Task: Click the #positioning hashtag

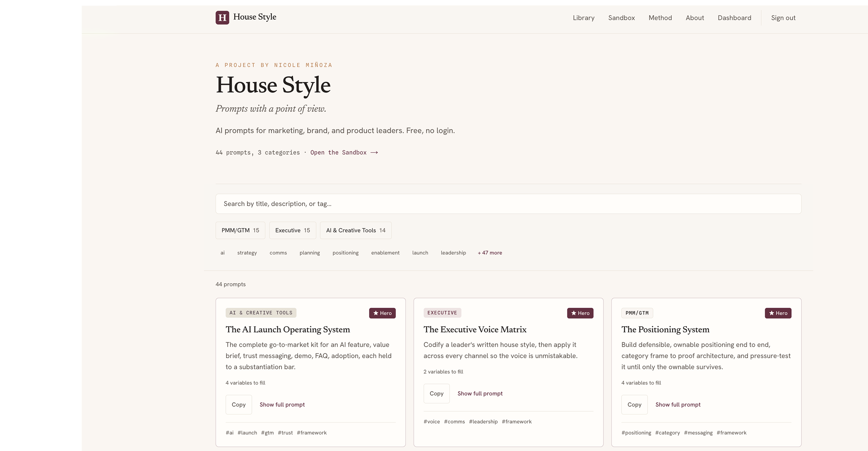Action: pos(636,433)
